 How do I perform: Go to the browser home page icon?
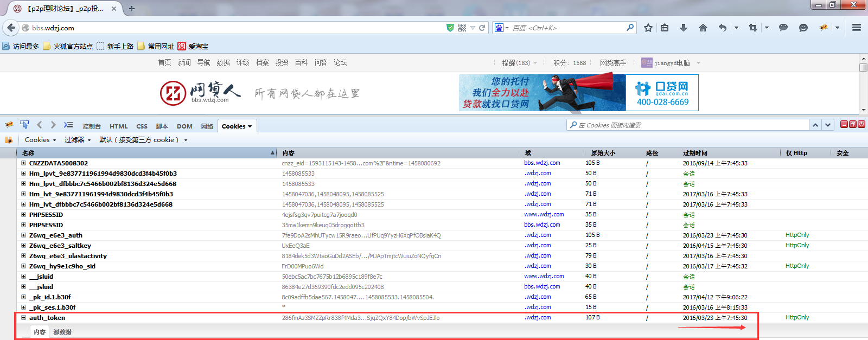(x=703, y=28)
